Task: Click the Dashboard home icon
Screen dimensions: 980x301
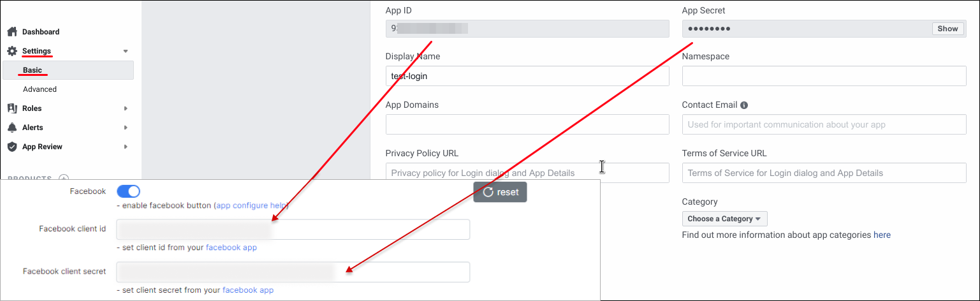Action: point(12,32)
